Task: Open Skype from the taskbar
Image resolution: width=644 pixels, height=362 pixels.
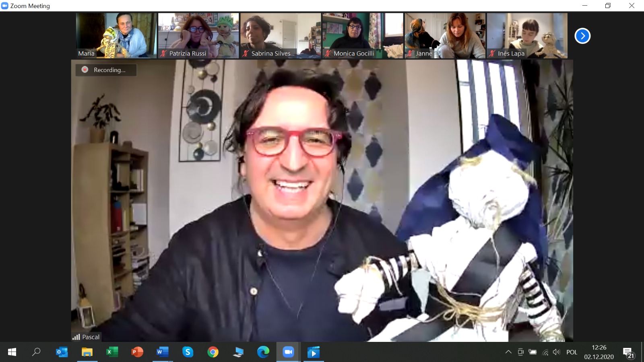Action: coord(188,352)
